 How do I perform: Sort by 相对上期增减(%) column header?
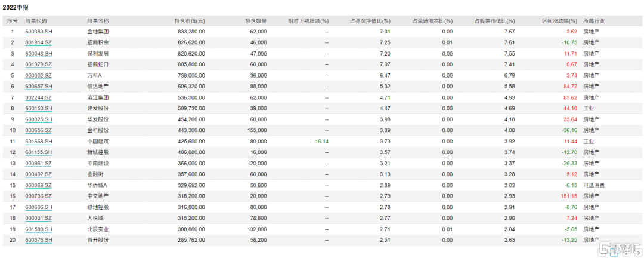pos(308,20)
